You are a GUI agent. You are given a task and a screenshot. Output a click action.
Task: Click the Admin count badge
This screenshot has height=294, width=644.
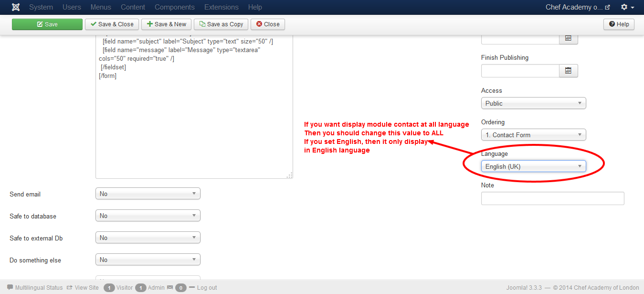140,287
